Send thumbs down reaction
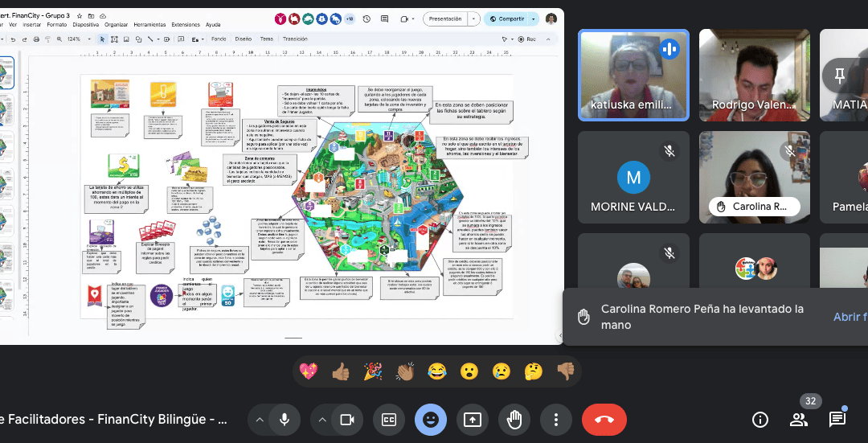 coord(565,371)
